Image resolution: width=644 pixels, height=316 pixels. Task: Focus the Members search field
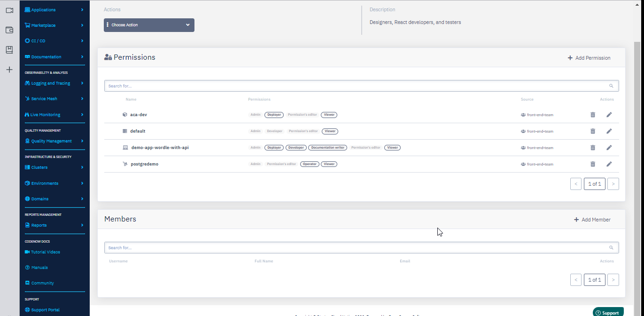(x=361, y=248)
